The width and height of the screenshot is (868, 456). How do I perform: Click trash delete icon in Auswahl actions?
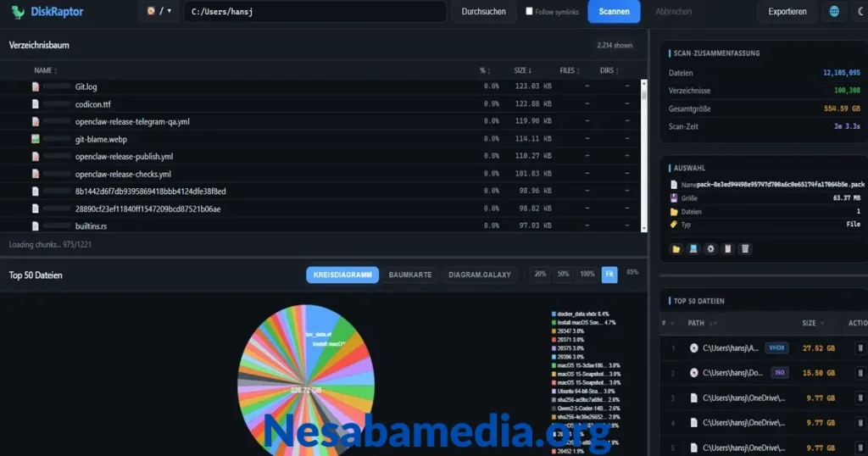[745, 249]
